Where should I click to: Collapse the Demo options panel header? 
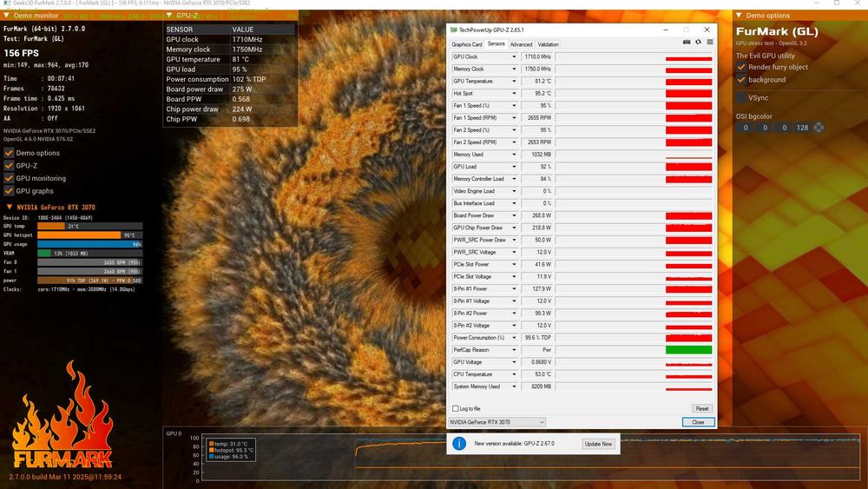739,16
